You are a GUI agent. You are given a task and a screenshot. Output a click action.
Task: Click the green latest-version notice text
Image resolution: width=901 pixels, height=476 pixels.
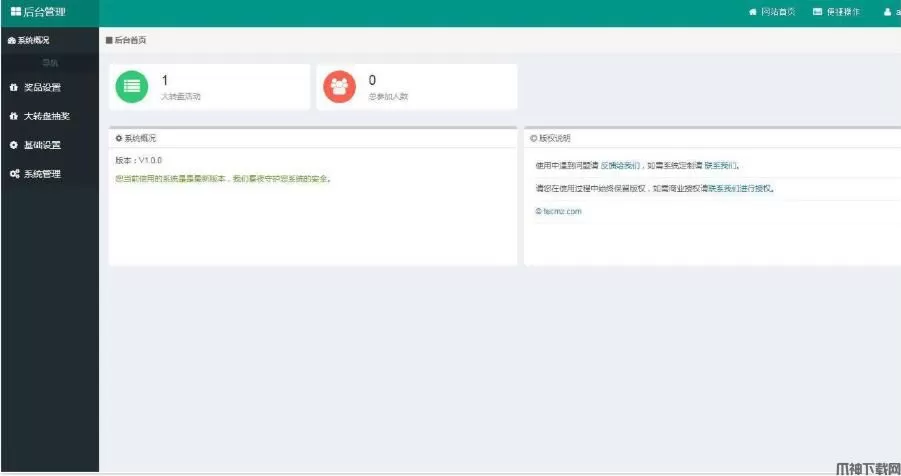pyautogui.click(x=222, y=179)
